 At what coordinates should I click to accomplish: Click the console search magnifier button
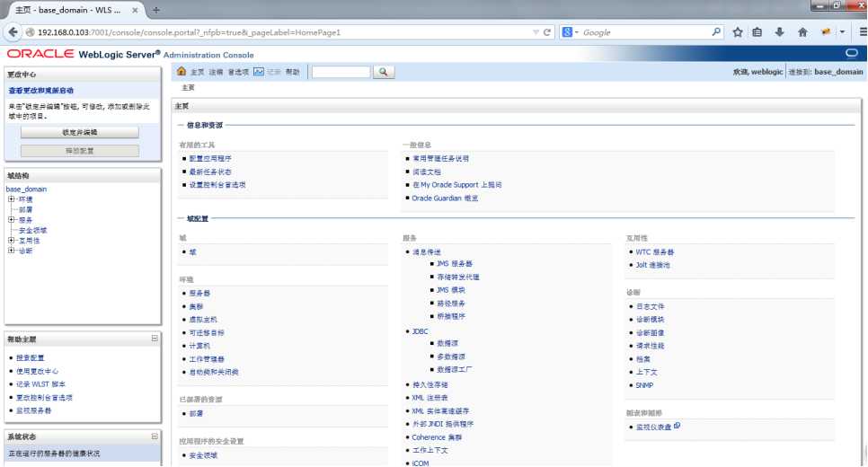click(x=383, y=72)
